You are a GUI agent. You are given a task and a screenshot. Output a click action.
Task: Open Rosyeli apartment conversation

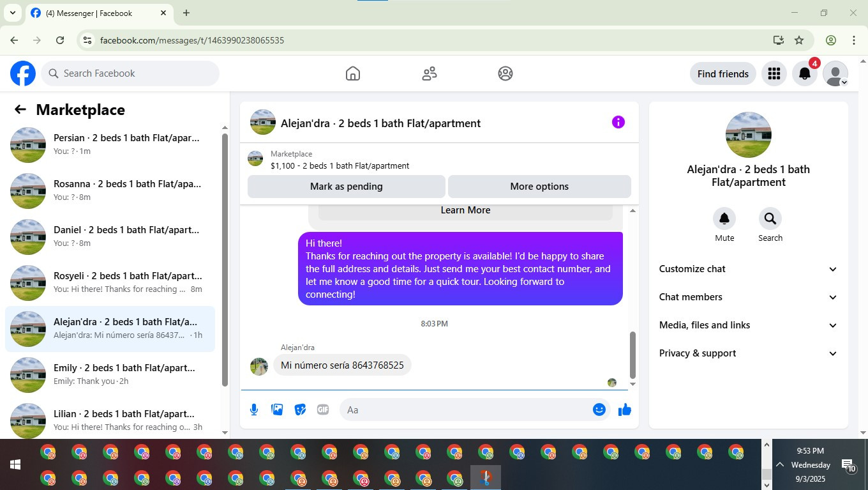110,283
